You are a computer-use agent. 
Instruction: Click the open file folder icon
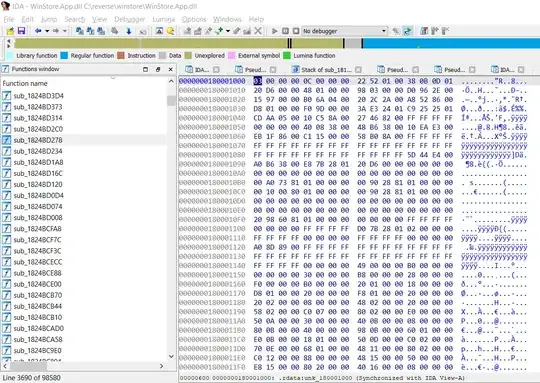pos(10,31)
